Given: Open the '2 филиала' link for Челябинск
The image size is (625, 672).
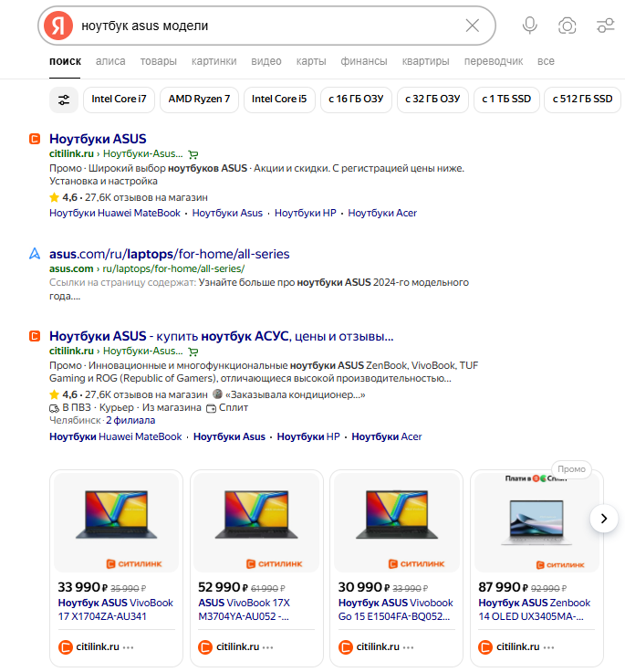Looking at the screenshot, I should [130, 420].
